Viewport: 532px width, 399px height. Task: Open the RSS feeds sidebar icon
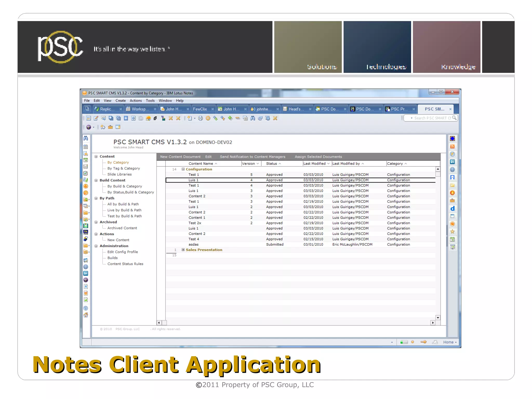point(452,146)
